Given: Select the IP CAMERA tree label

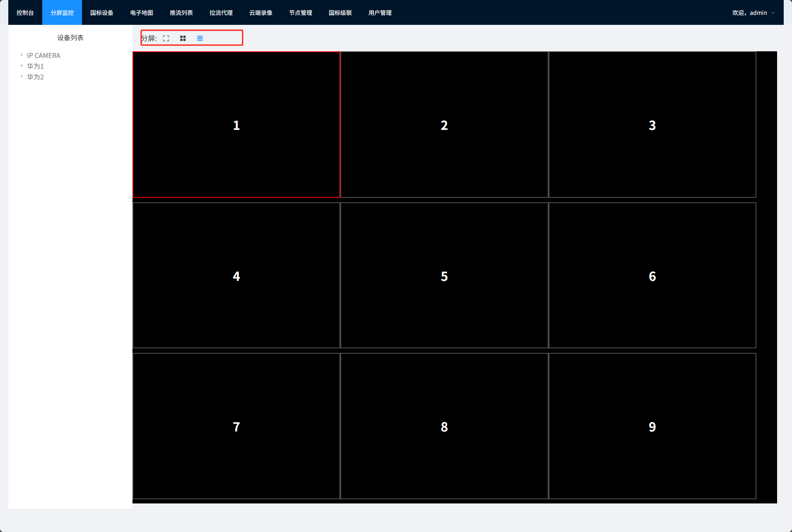Looking at the screenshot, I should click(43, 55).
